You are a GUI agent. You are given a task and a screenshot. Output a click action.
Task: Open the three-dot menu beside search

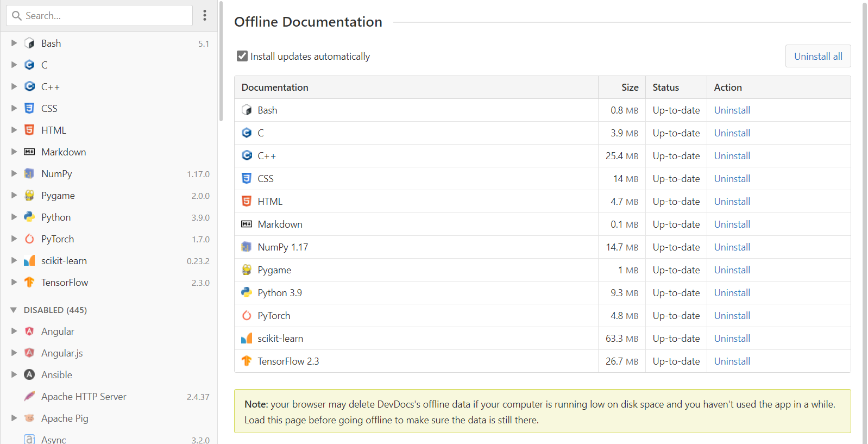pyautogui.click(x=205, y=15)
